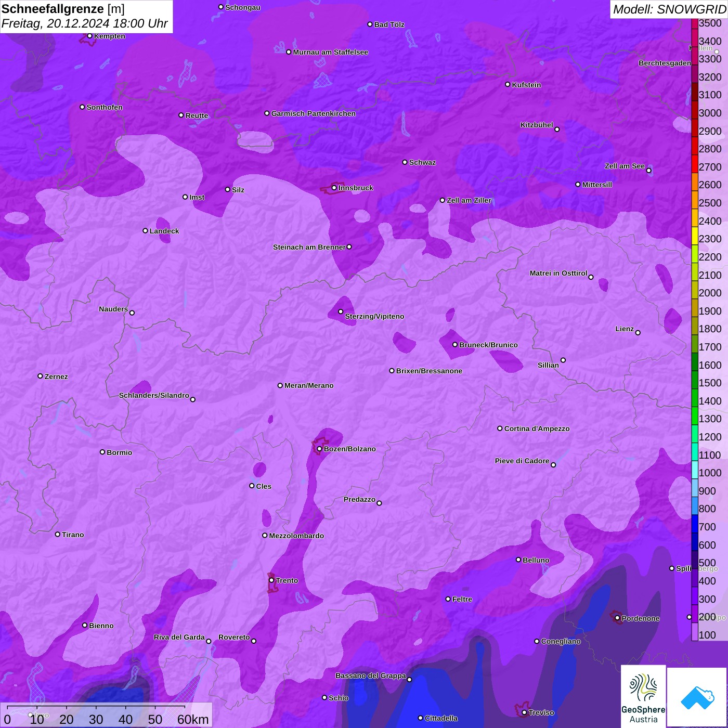Click the 'Mittersill' town label
This screenshot has height=728, width=728.
click(x=597, y=185)
